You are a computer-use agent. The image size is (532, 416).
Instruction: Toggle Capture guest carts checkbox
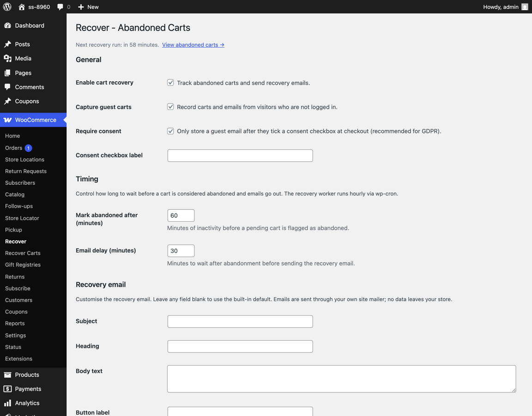coord(170,107)
